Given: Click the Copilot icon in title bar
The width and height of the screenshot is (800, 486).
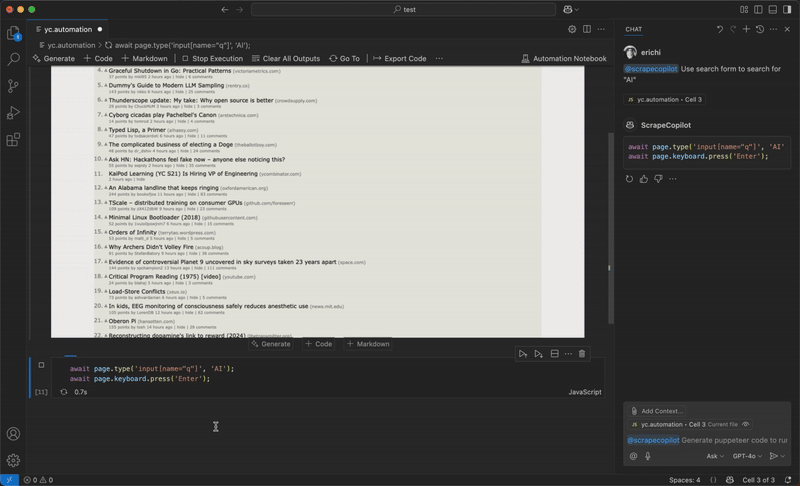Looking at the screenshot, I should [x=567, y=9].
